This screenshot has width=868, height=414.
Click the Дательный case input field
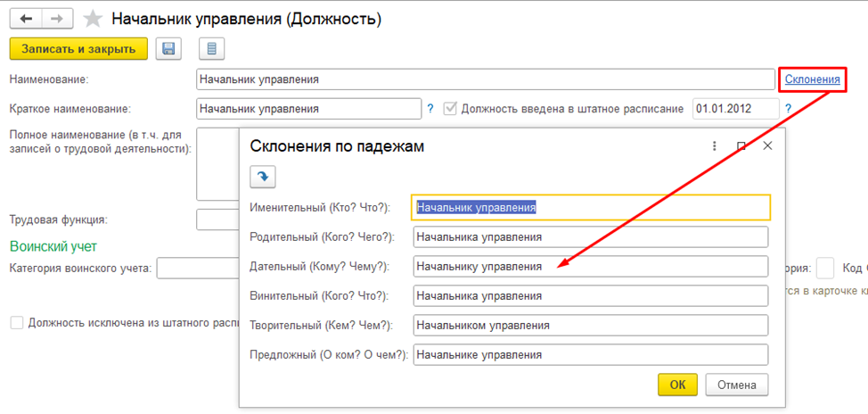pyautogui.click(x=590, y=266)
